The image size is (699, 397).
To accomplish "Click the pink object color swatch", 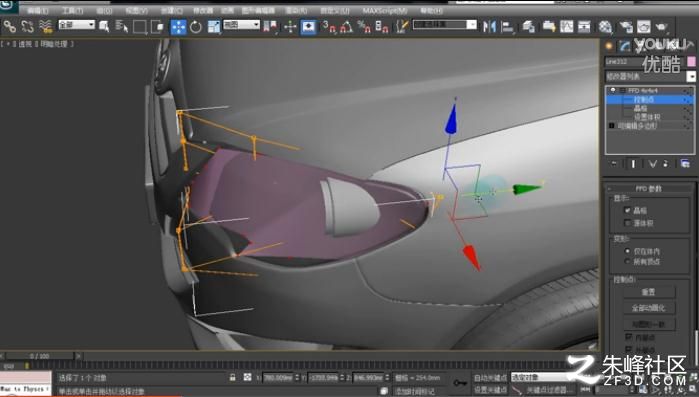I will [691, 61].
